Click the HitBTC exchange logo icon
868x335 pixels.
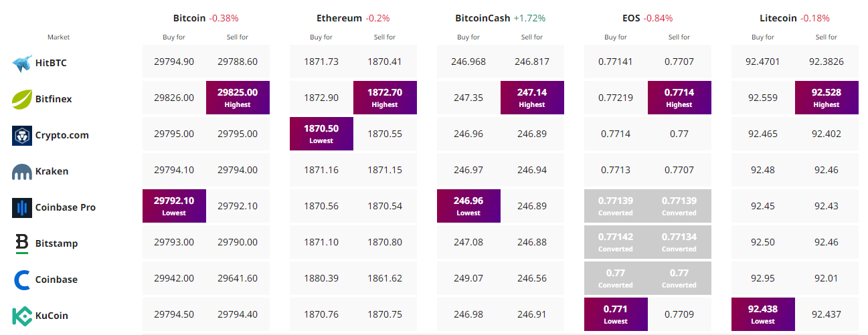[22, 64]
